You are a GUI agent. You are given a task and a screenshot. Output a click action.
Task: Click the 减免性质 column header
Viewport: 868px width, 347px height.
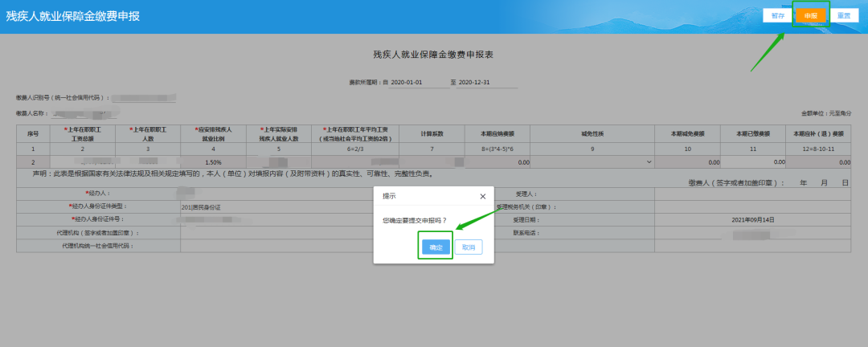(x=592, y=134)
